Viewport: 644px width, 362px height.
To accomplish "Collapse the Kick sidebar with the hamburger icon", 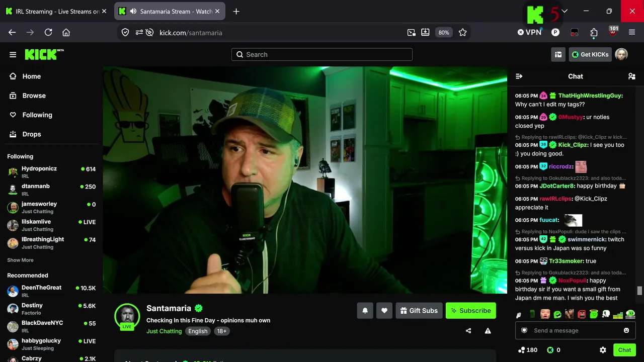I will pyautogui.click(x=13, y=55).
